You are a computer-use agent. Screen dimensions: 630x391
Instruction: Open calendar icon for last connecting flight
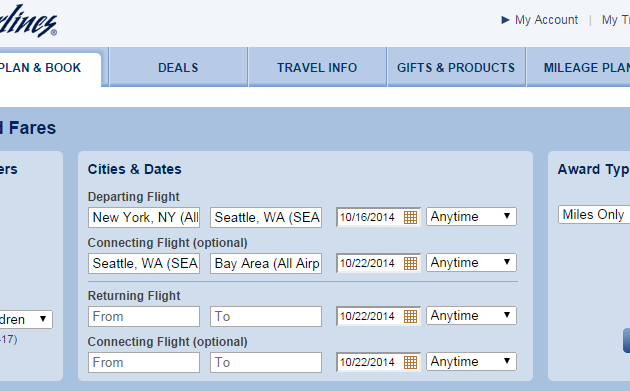pyautogui.click(x=410, y=362)
